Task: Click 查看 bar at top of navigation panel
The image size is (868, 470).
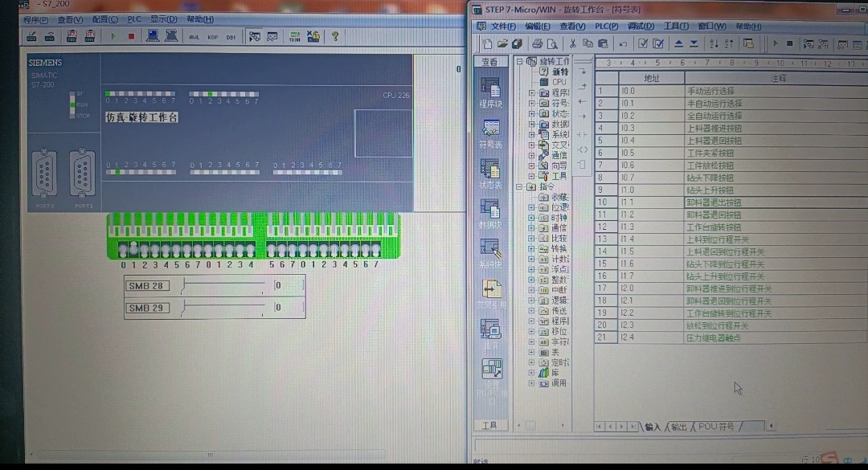Action: [x=490, y=62]
